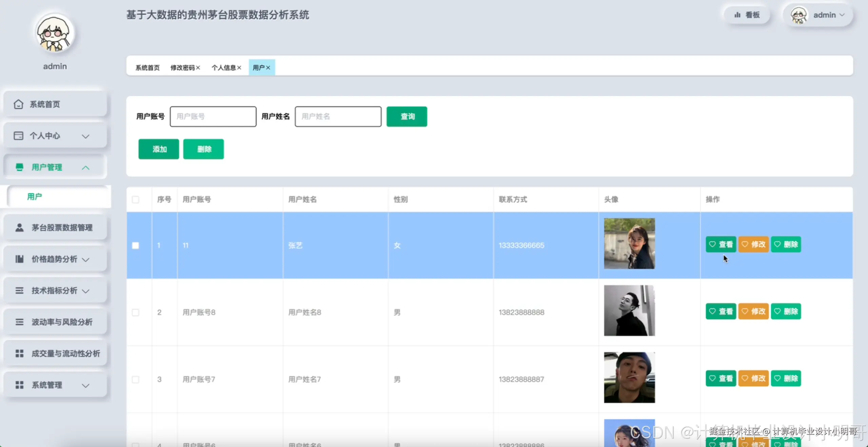Toggle the select-all checkbox in table header
The height and width of the screenshot is (447, 868).
[x=136, y=200]
